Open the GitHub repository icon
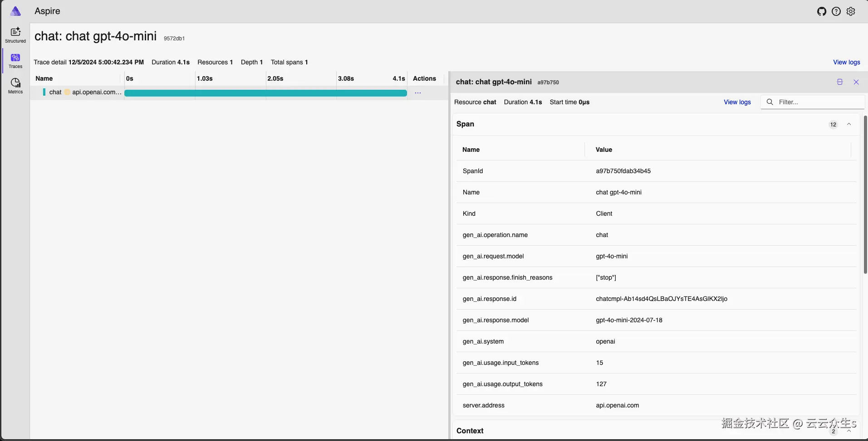 (x=822, y=11)
